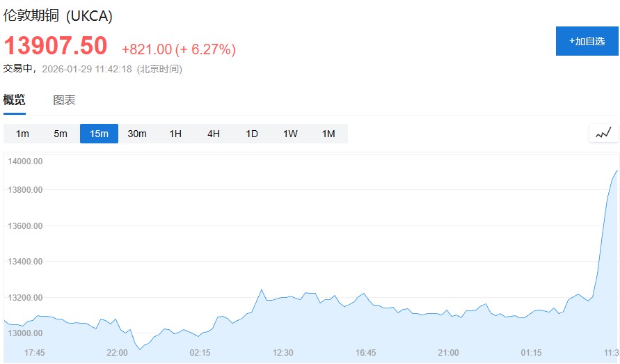The width and height of the screenshot is (620, 364).
Task: Click the 13907.50 price figure
Action: coord(56,46)
